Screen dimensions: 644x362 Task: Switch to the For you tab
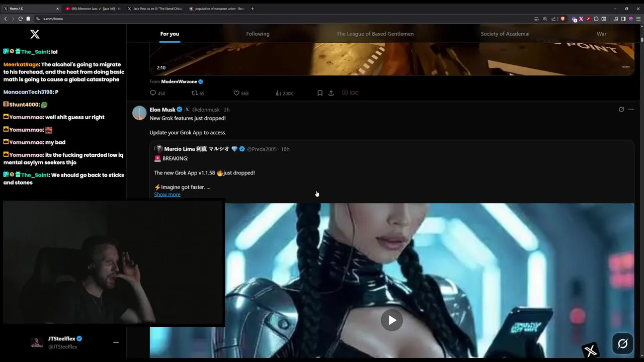[x=170, y=34]
